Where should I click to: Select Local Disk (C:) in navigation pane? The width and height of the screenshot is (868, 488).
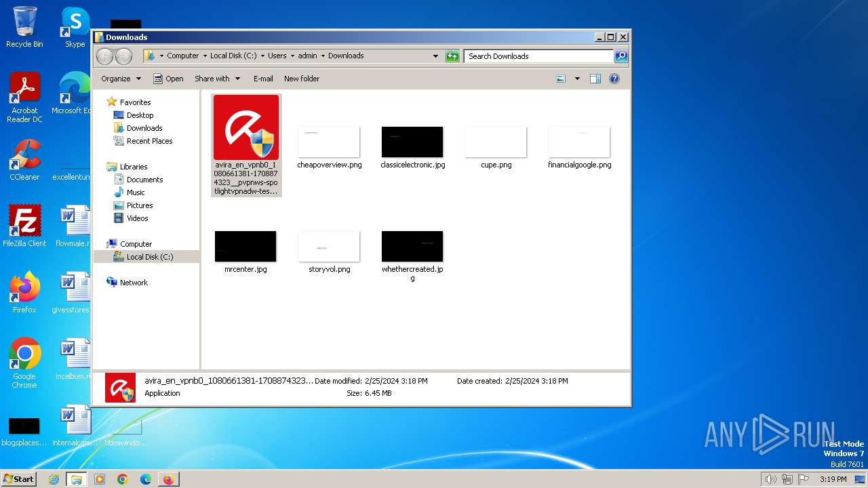(x=146, y=257)
